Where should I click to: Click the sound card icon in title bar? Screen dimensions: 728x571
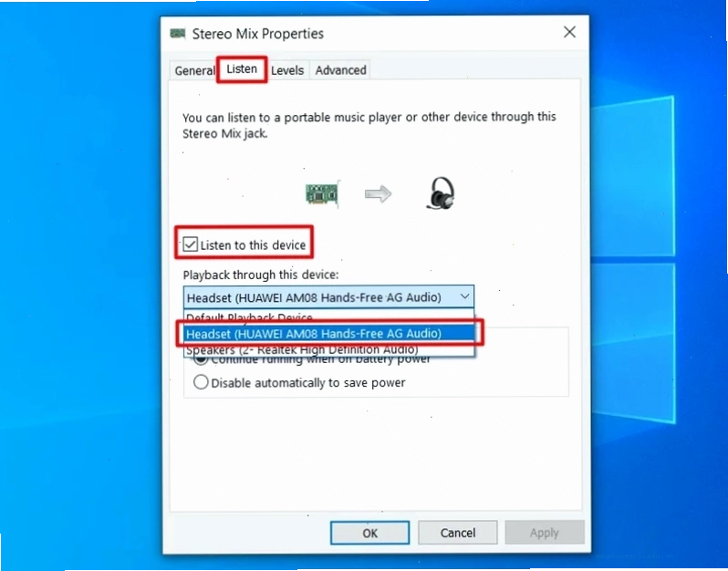(177, 34)
